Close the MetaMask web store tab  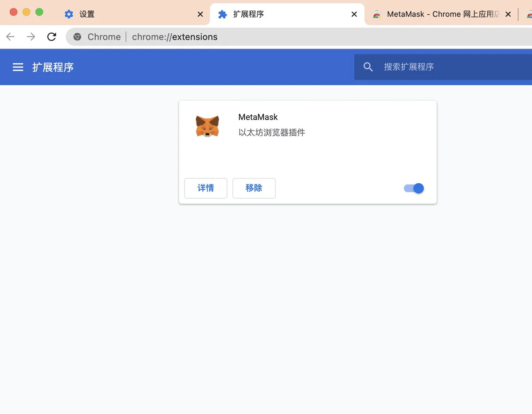pos(508,14)
